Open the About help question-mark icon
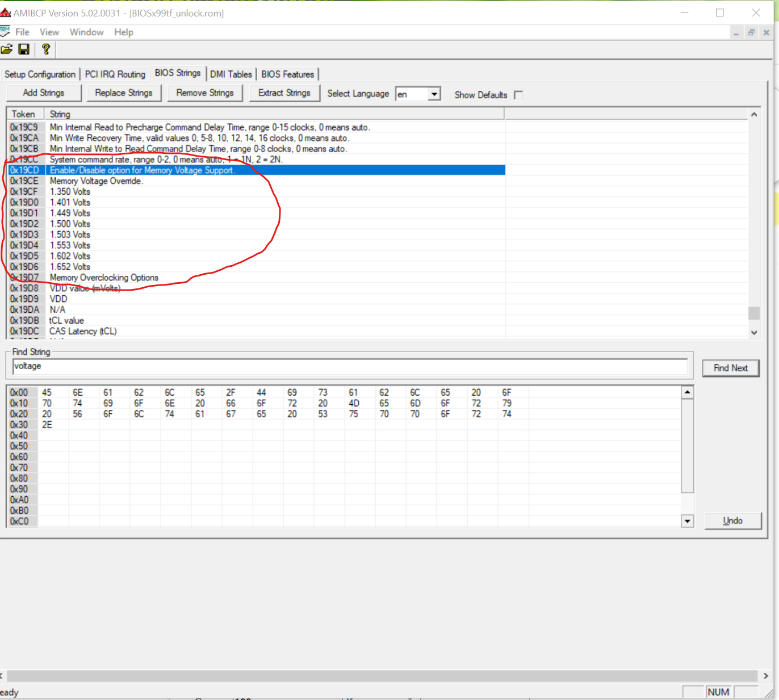 (x=46, y=49)
